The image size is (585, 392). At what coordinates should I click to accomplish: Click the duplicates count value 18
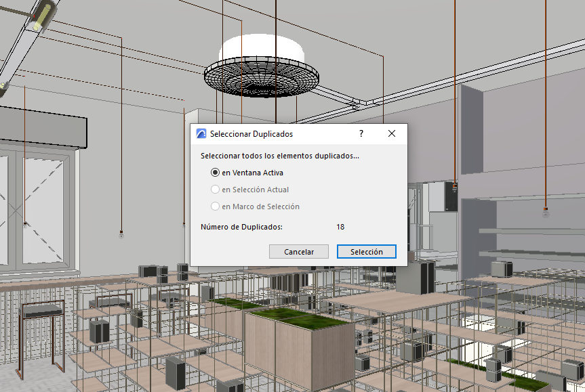coord(340,227)
